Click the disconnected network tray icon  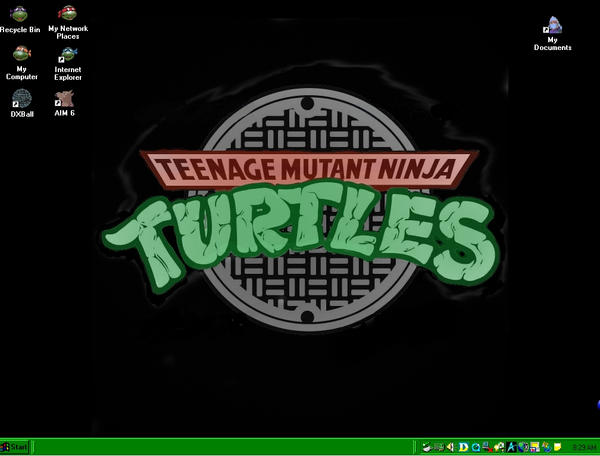coord(488,447)
